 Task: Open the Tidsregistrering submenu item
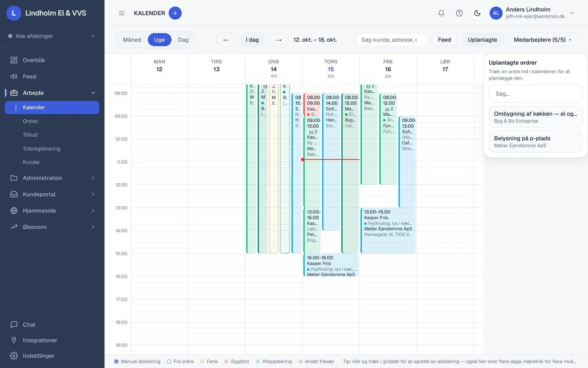(42, 149)
